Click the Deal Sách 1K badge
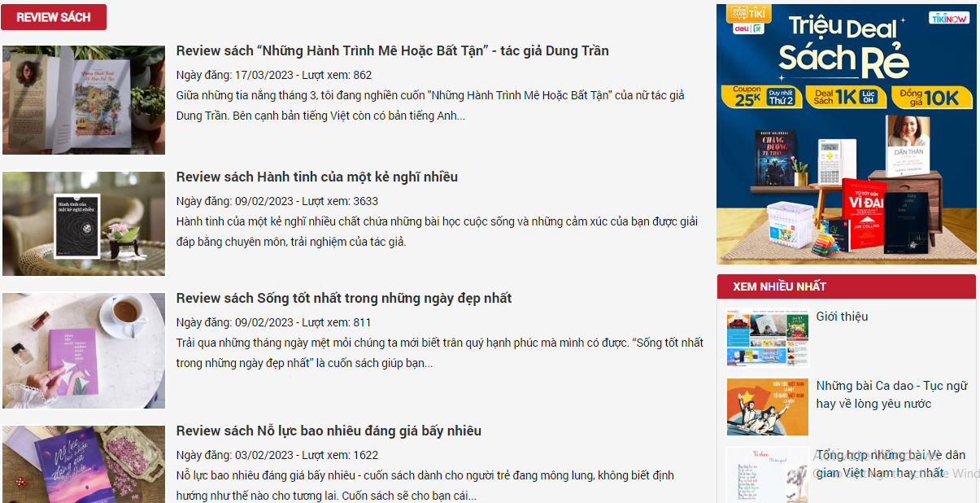The height and width of the screenshot is (503, 980). tap(844, 97)
